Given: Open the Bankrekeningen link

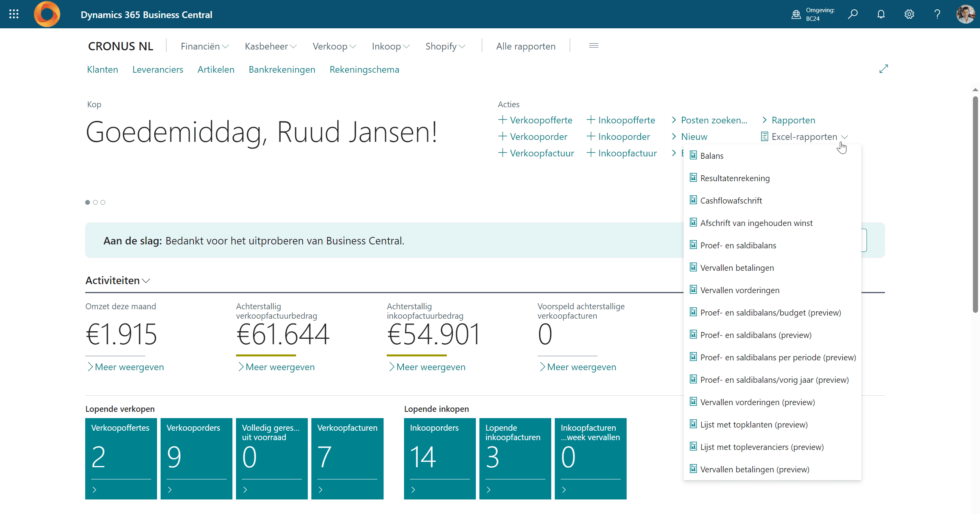Looking at the screenshot, I should (282, 70).
